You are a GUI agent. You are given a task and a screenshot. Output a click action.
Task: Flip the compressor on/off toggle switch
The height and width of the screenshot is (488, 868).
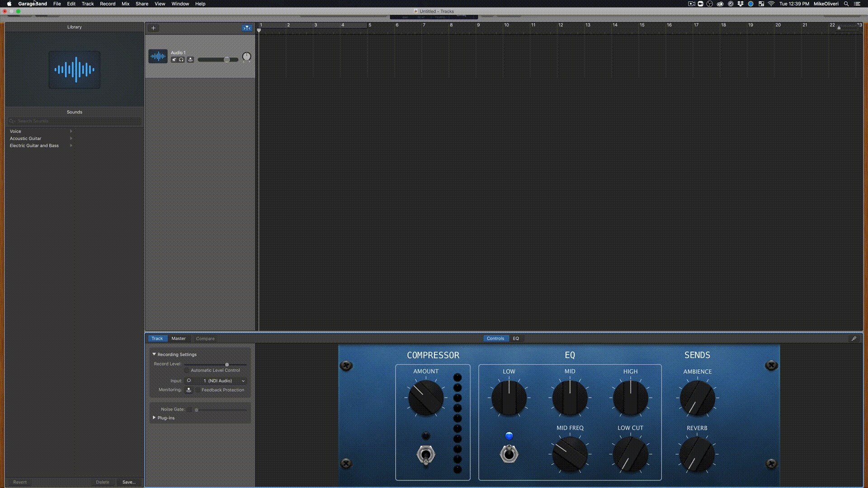pos(425,455)
